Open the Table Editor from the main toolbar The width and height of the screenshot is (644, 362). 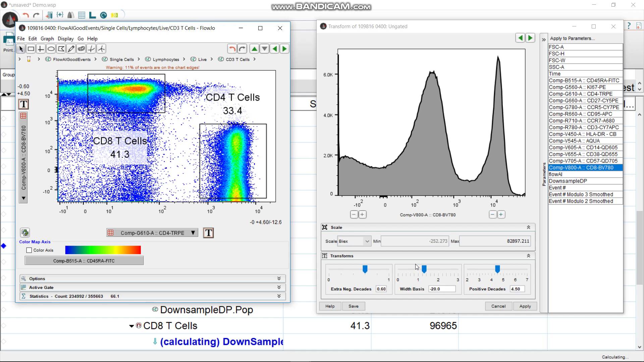pos(81,15)
